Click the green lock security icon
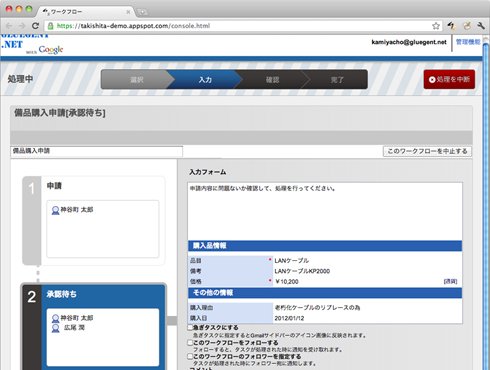This screenshot has height=370, width=490. (x=50, y=26)
